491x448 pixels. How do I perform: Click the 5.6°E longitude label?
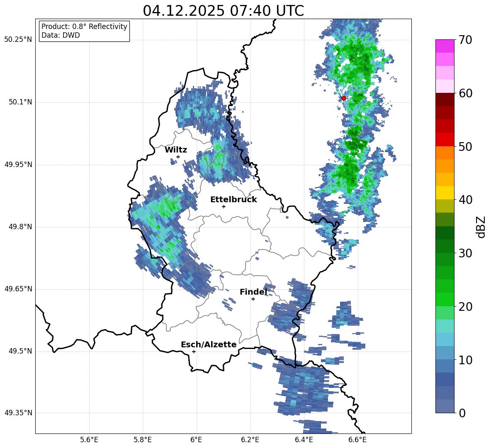(x=89, y=440)
